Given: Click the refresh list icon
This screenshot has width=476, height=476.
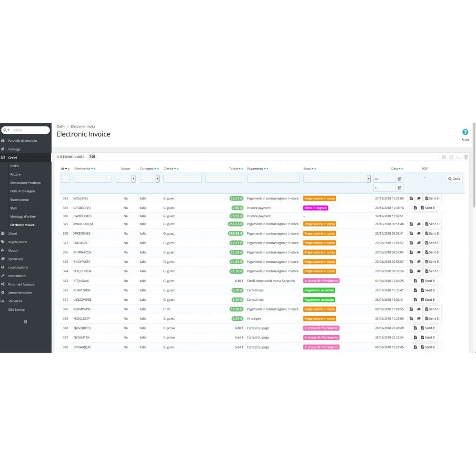Looking at the screenshot, I should coord(451,157).
